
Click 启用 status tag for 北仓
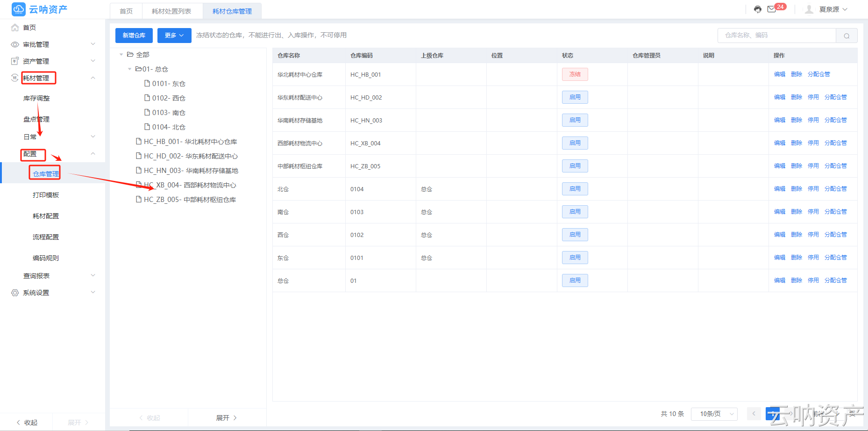coord(575,189)
